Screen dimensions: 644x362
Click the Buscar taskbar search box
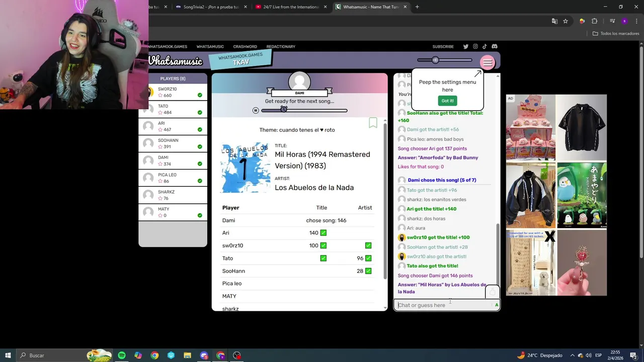pyautogui.click(x=64, y=355)
